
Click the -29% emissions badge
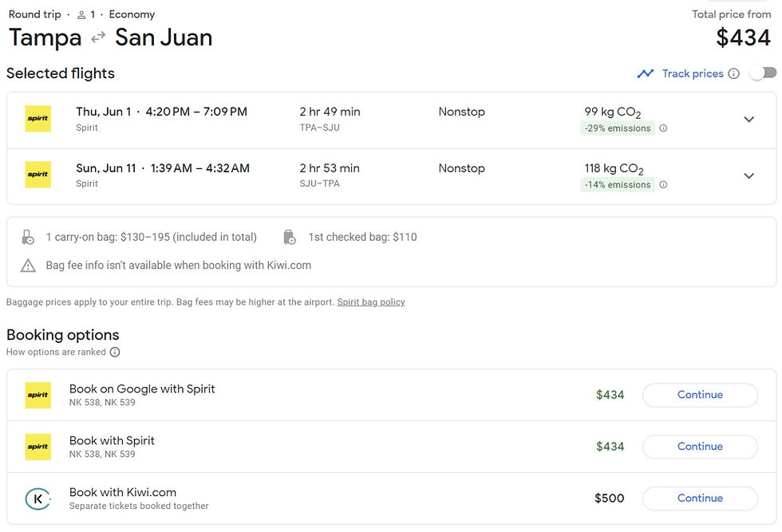pos(618,128)
